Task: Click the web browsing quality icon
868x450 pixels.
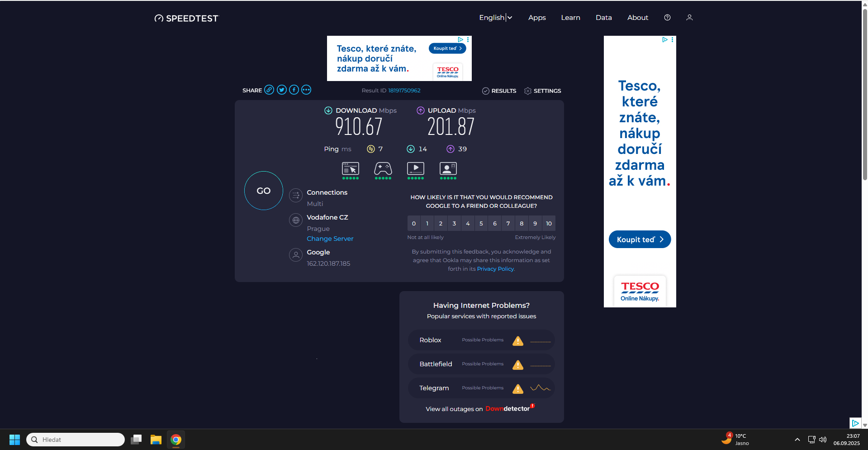Action: tap(351, 169)
